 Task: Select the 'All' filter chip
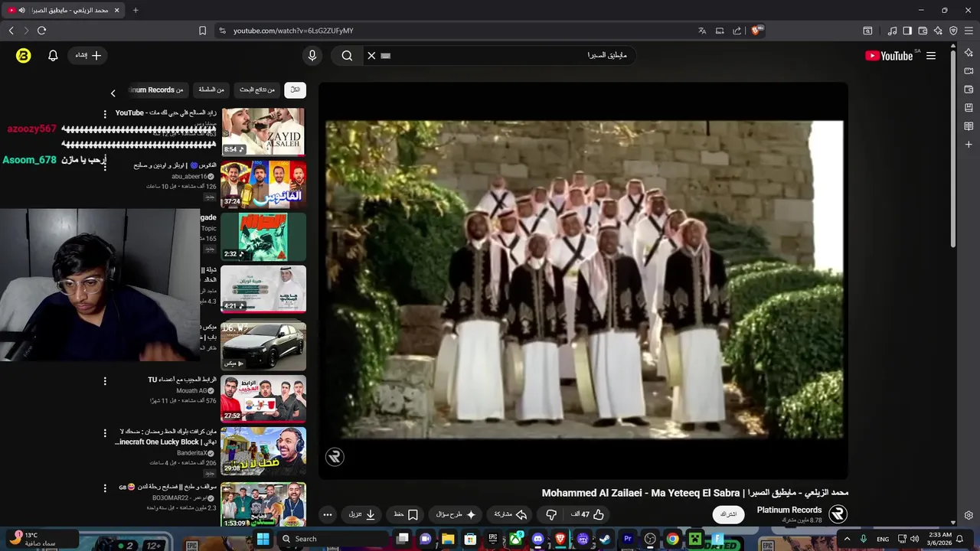pos(295,90)
